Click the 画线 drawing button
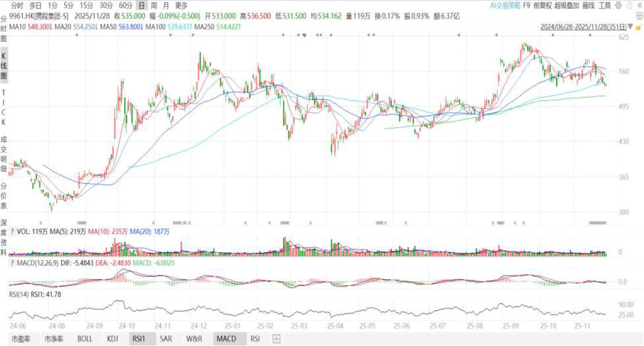644x346 pixels. 588,6
